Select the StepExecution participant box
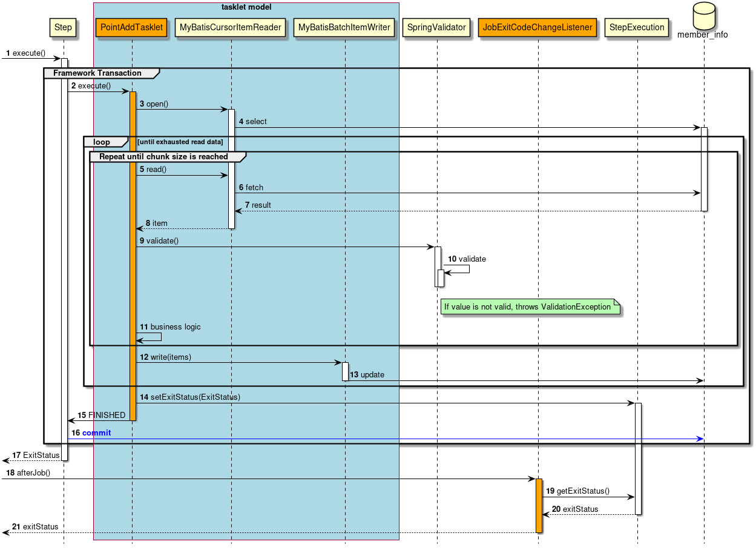Screen dimensions: 756x550 tap(637, 27)
